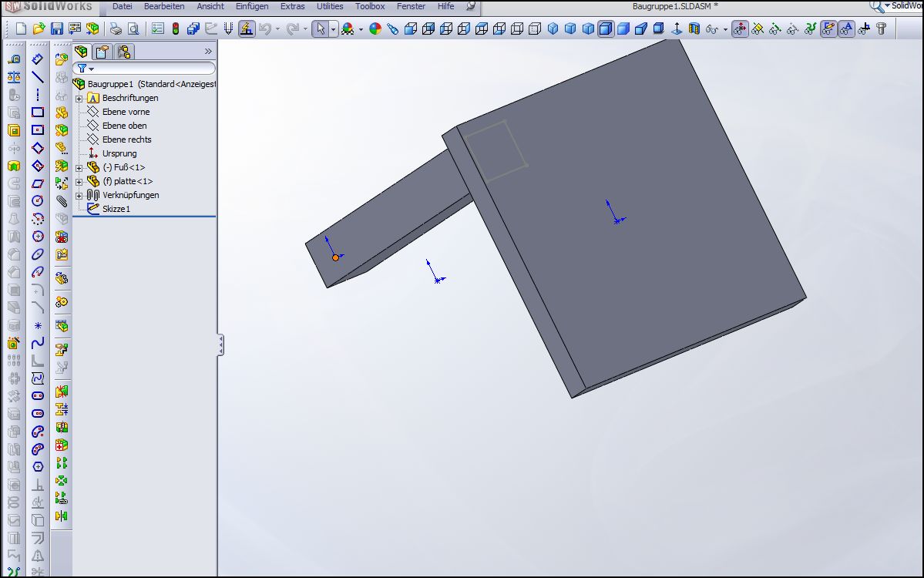
Task: Open the Einfügen menu
Action: 252,6
